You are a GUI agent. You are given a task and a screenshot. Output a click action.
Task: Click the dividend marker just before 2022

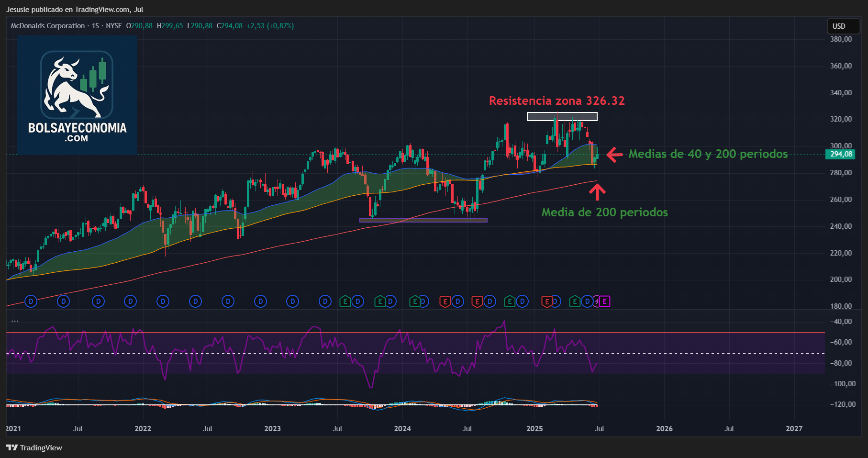130,302
